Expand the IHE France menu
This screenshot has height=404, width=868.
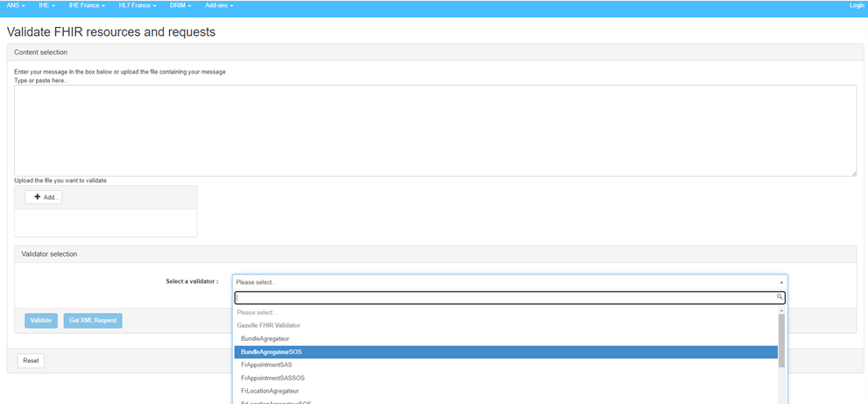pos(87,5)
